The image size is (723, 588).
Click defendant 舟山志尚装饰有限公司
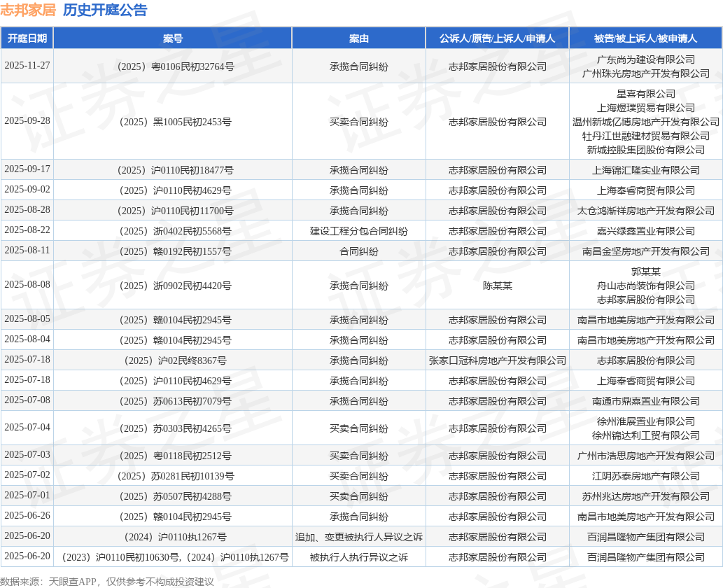[x=646, y=286]
